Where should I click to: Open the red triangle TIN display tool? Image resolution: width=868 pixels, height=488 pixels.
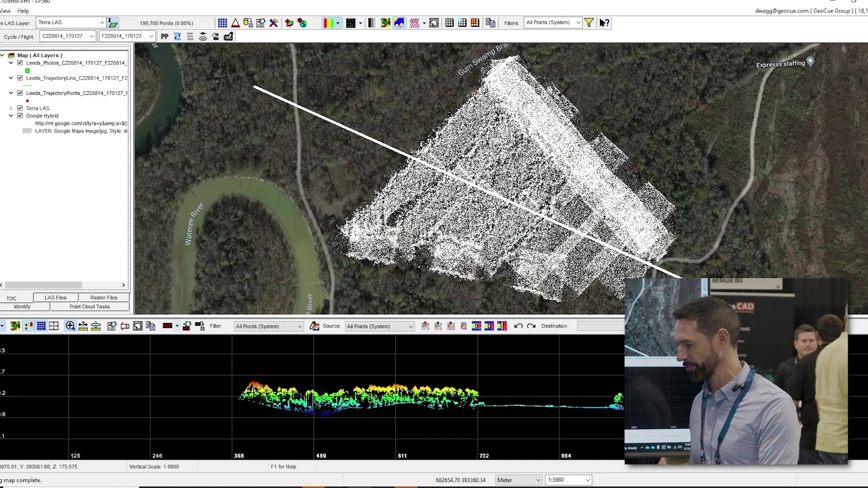pyautogui.click(x=235, y=23)
